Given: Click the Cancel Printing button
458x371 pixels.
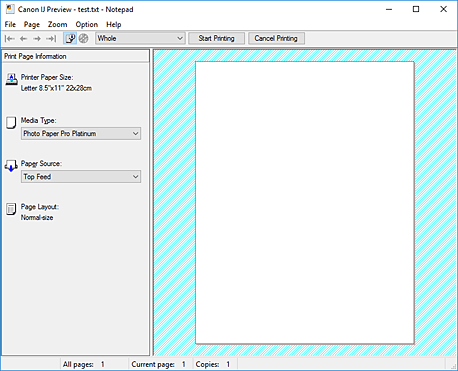Looking at the screenshot, I should (x=276, y=38).
